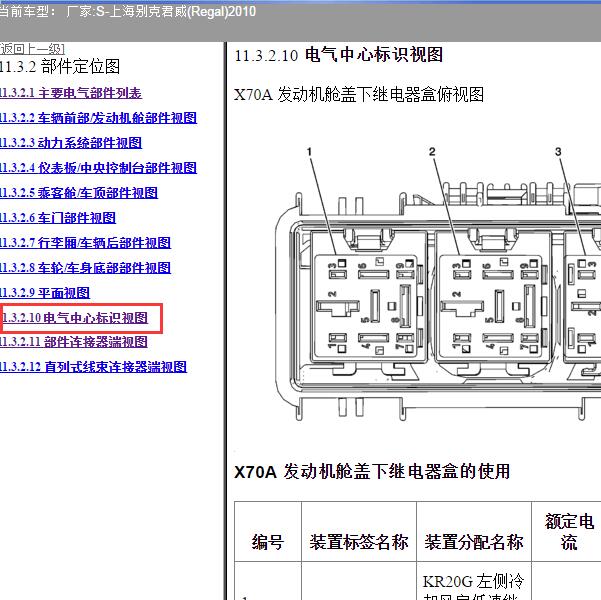Open 11.3.2.9 平面视图 link

coord(45,293)
